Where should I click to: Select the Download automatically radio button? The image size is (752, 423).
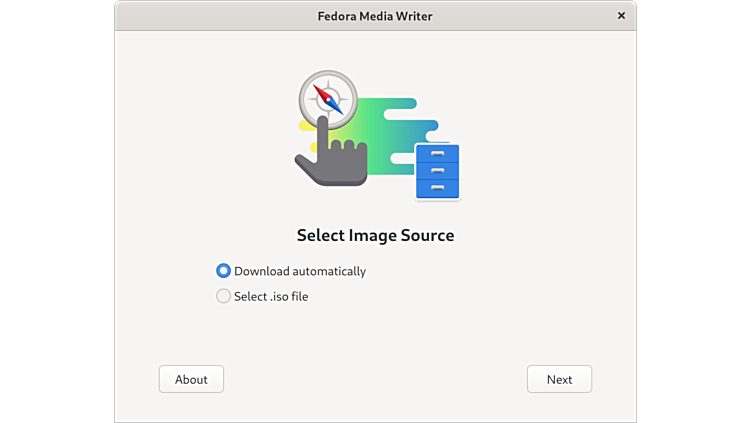pos(224,271)
